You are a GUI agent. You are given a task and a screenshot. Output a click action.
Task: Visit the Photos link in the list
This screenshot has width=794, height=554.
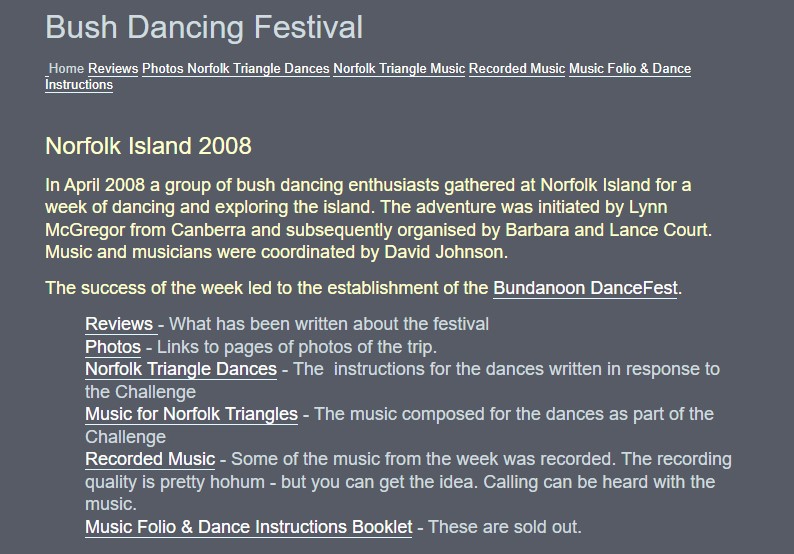113,347
